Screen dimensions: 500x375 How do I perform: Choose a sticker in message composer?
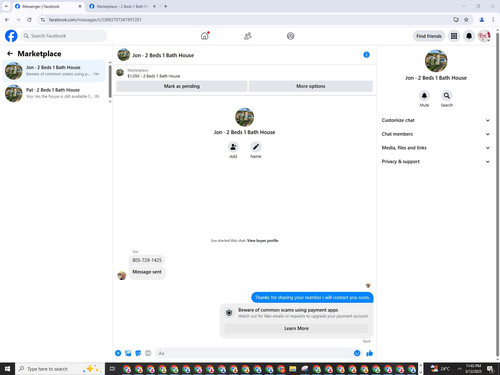point(138,353)
